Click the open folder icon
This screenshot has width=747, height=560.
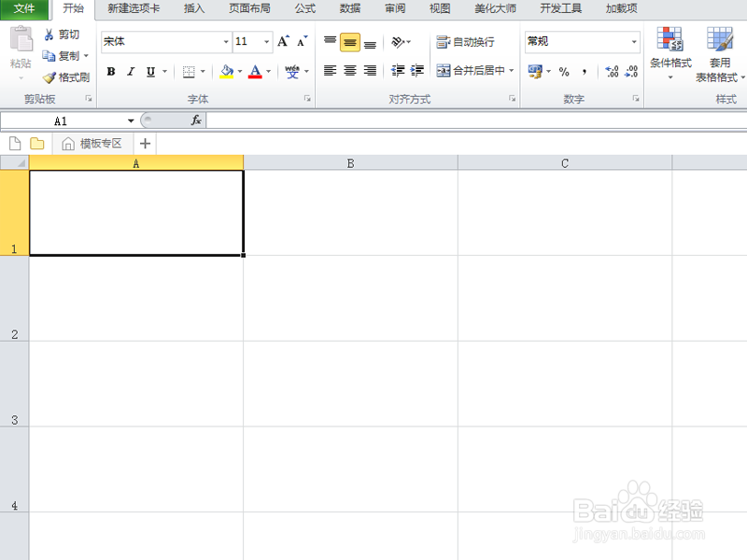tap(36, 144)
